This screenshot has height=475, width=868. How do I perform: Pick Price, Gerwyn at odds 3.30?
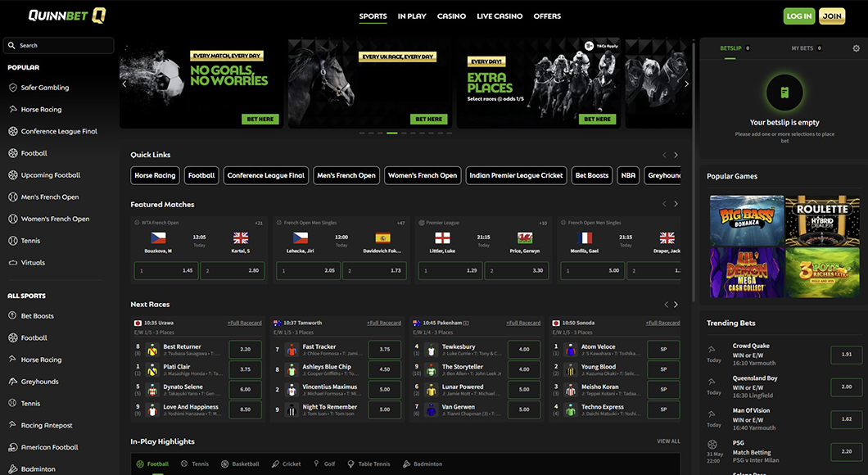pyautogui.click(x=517, y=271)
